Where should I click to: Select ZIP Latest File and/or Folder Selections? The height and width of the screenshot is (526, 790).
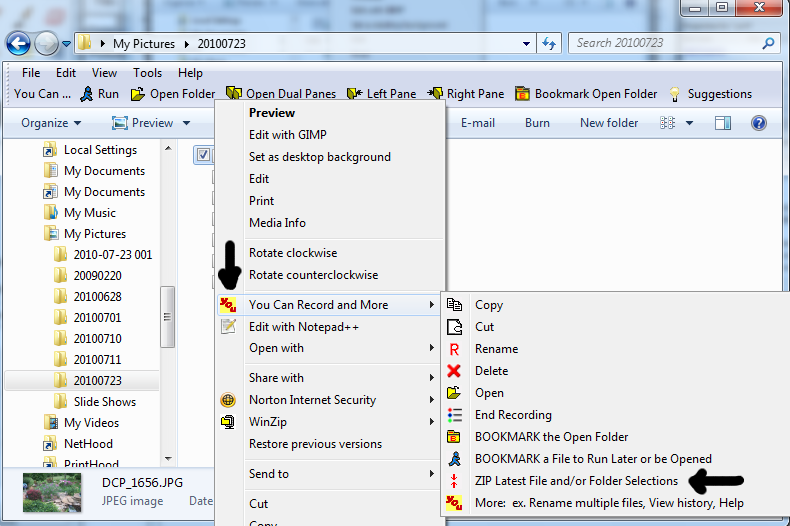click(575, 481)
